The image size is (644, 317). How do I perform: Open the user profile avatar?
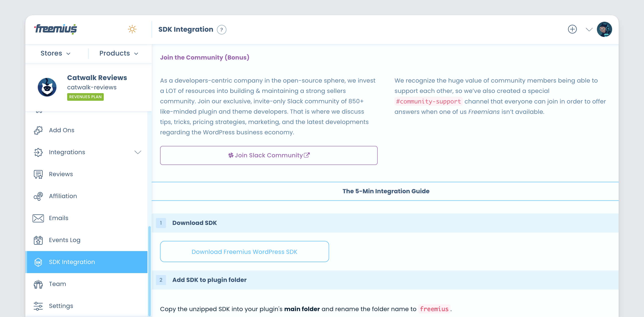[x=604, y=29]
